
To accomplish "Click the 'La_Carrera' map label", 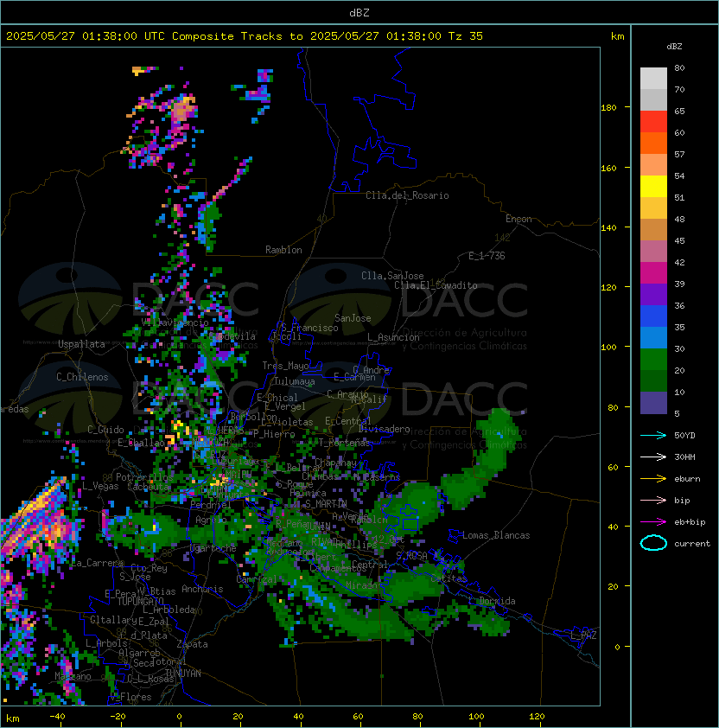I will coord(97,563).
